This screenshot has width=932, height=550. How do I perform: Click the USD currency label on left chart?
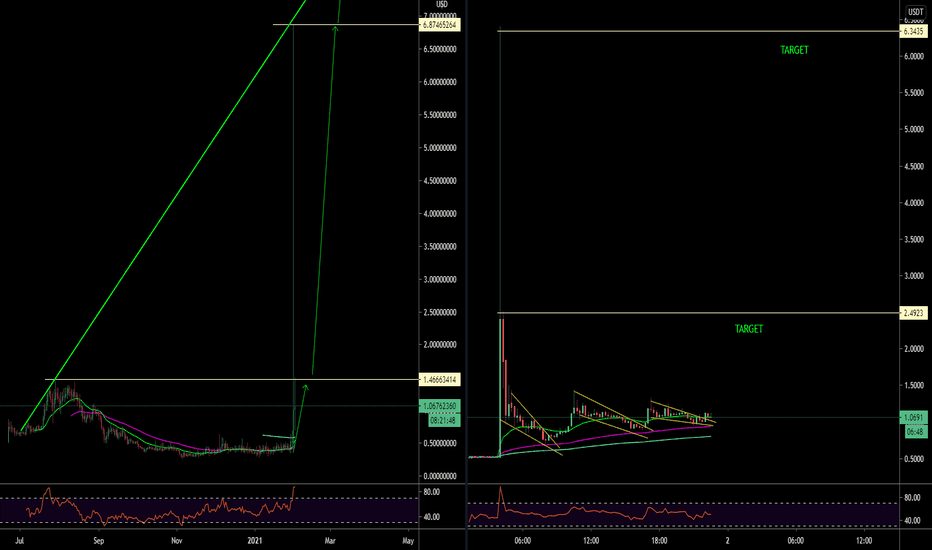click(442, 4)
